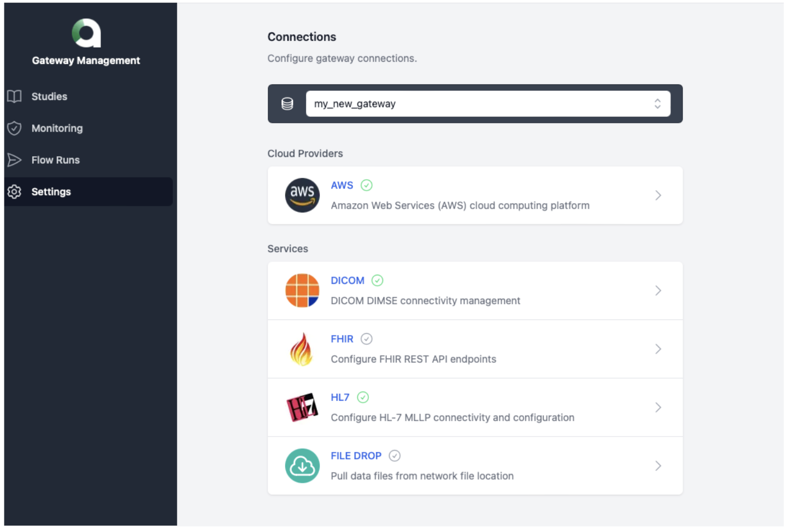Open the DICOM service link

point(348,280)
